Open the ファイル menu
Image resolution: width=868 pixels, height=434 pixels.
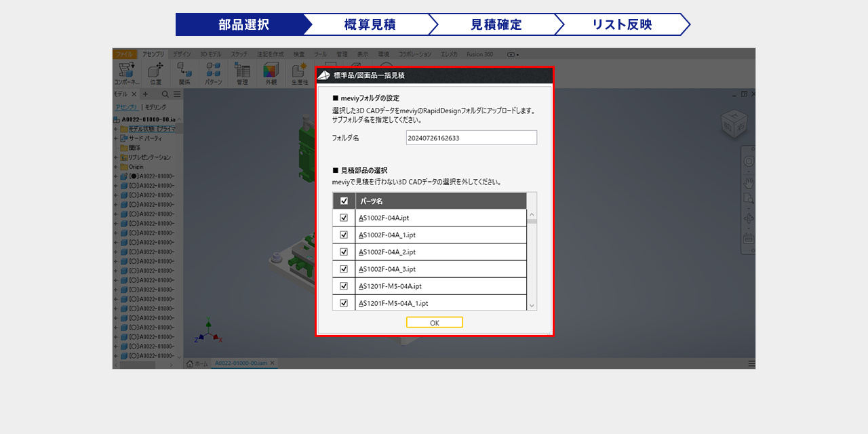coord(124,54)
